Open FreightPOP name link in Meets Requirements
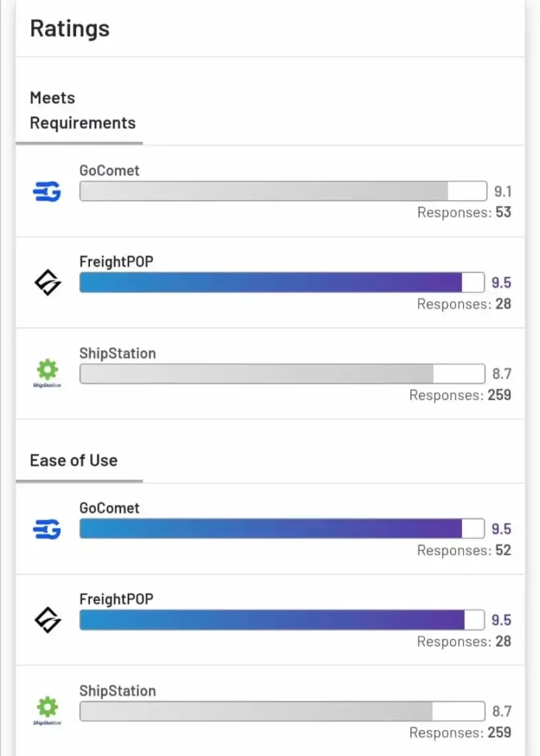This screenshot has height=756, width=540. point(116,261)
